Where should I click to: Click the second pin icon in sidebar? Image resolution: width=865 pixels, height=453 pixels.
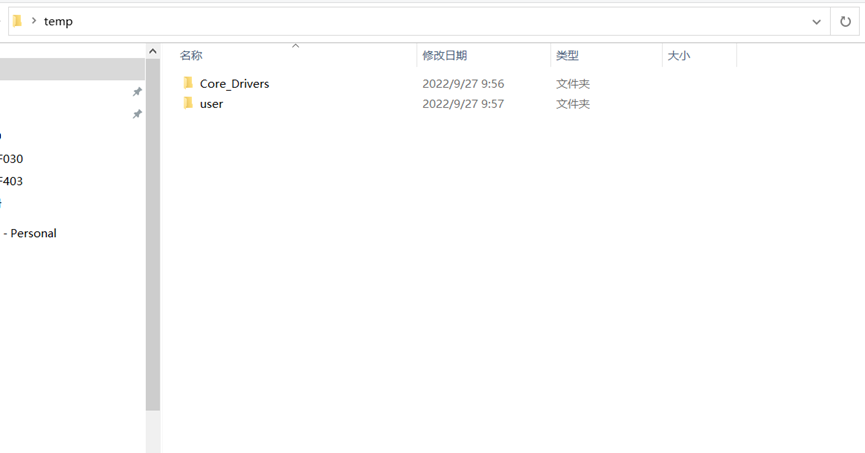click(137, 115)
